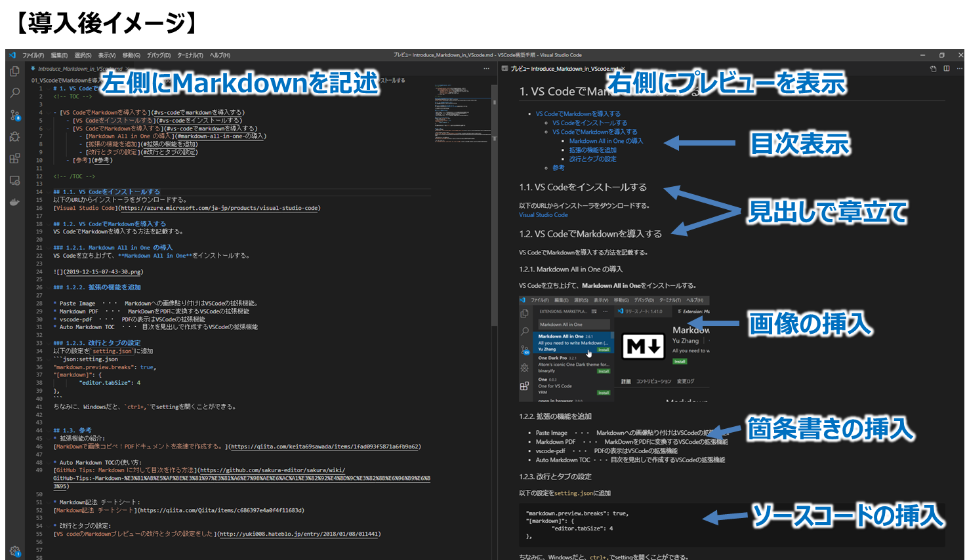Open the Visual Studio Code link in the preview
The height and width of the screenshot is (560, 967).
(x=543, y=214)
